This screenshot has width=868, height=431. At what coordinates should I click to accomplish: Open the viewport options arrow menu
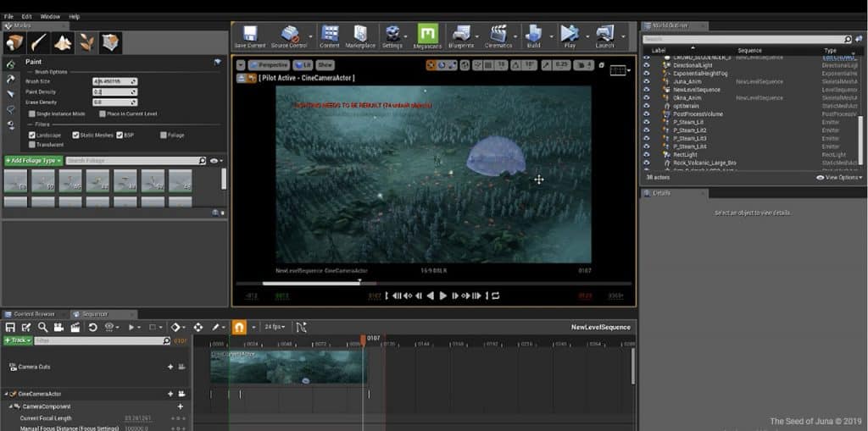(x=240, y=65)
